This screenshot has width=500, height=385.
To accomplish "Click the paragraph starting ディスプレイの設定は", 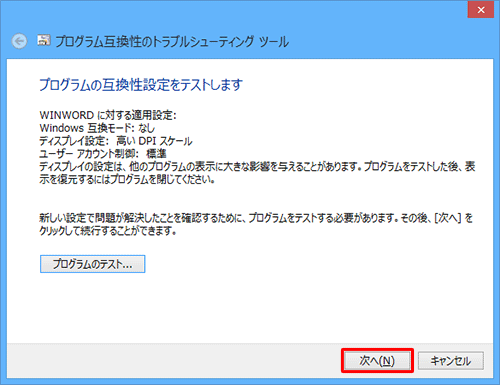I will [x=257, y=173].
